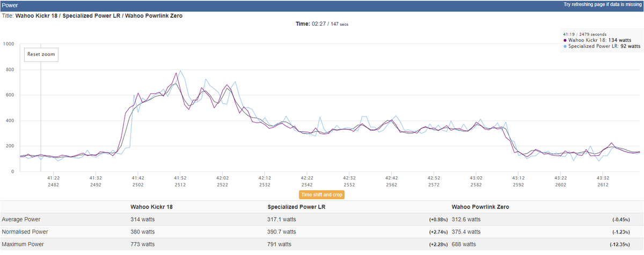The width and height of the screenshot is (644, 255).
Task: Click the 43:12 x-axis tick label
Action: (518, 178)
